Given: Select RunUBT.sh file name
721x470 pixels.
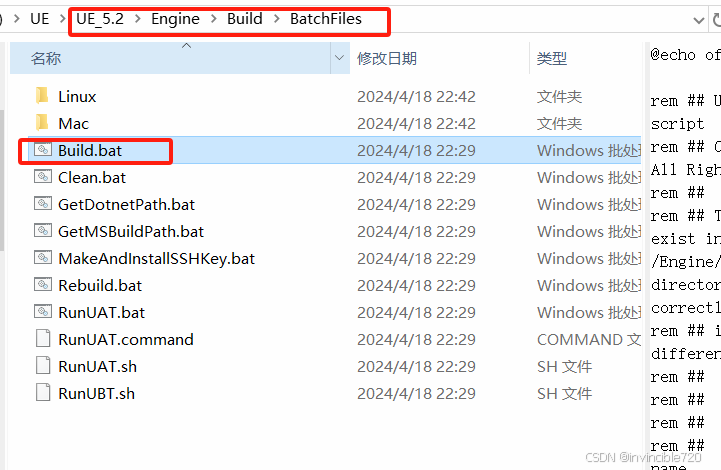Looking at the screenshot, I should (x=97, y=394).
